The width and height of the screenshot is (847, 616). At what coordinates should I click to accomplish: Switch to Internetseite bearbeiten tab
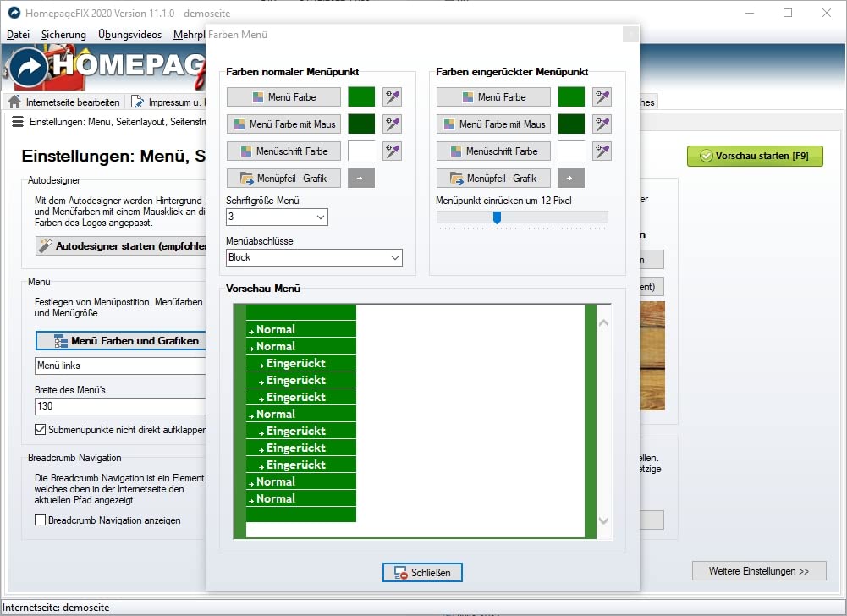(x=64, y=102)
